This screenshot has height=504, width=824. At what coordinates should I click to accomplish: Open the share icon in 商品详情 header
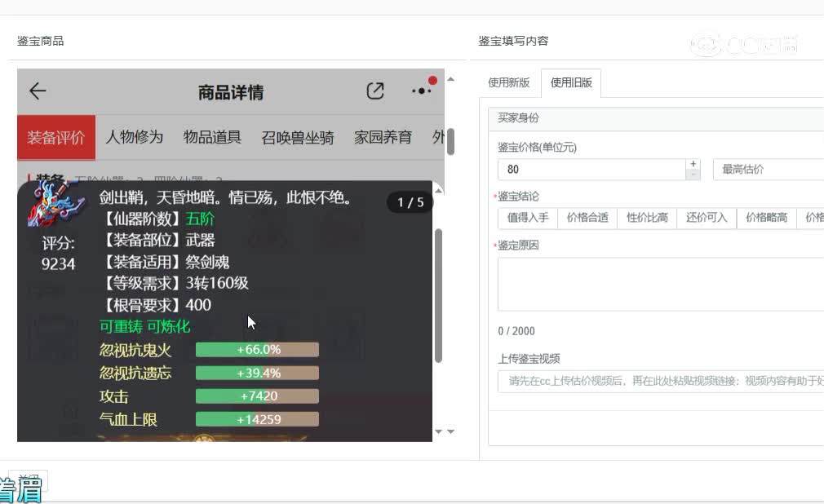tap(375, 91)
